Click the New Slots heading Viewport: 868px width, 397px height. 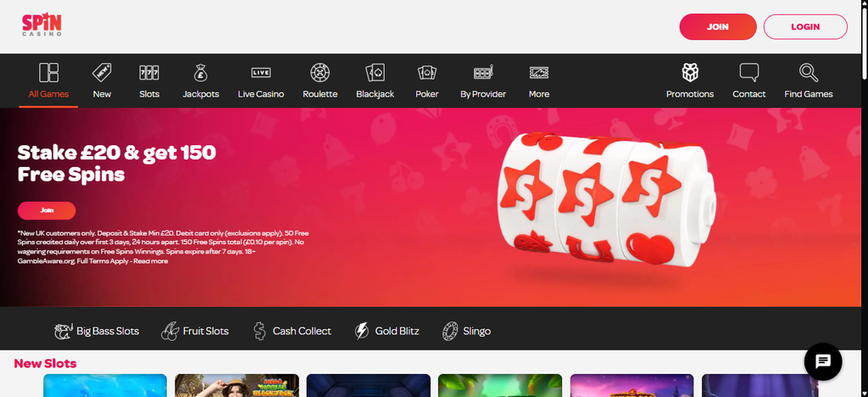pos(46,363)
